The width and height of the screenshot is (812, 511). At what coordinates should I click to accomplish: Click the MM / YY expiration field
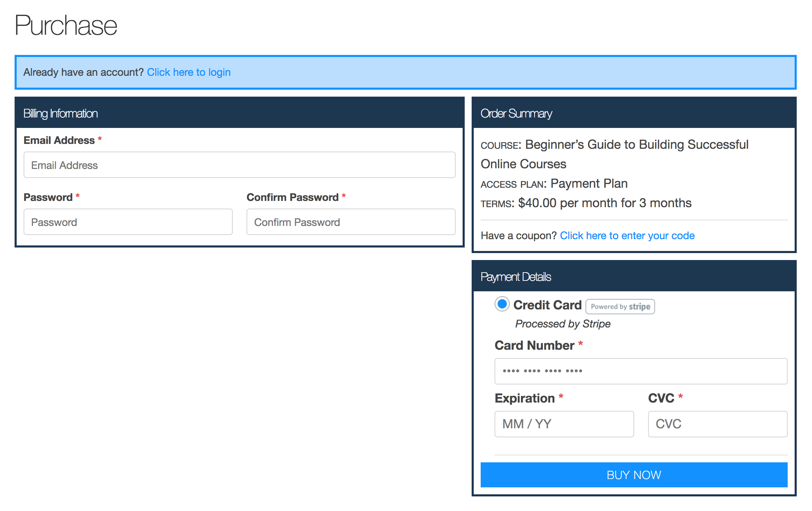tap(564, 424)
